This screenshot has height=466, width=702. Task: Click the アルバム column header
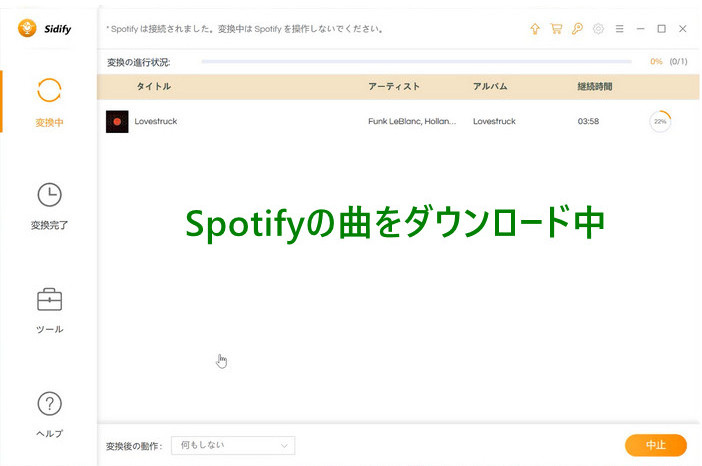[490, 86]
